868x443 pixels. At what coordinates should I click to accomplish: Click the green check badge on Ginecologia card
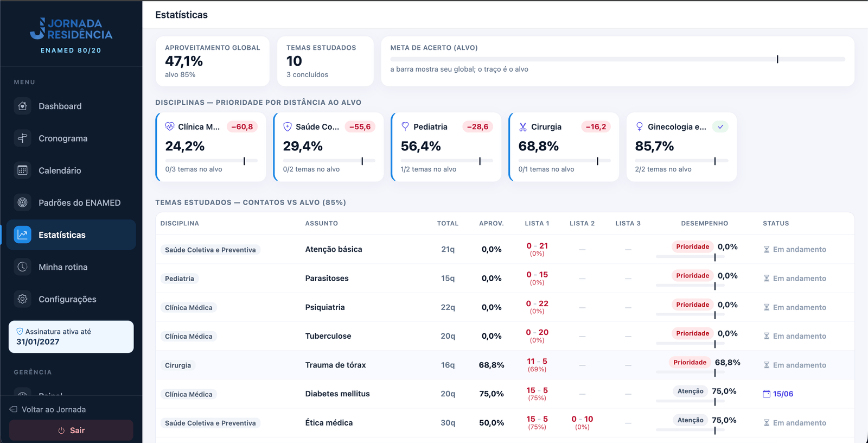click(720, 126)
